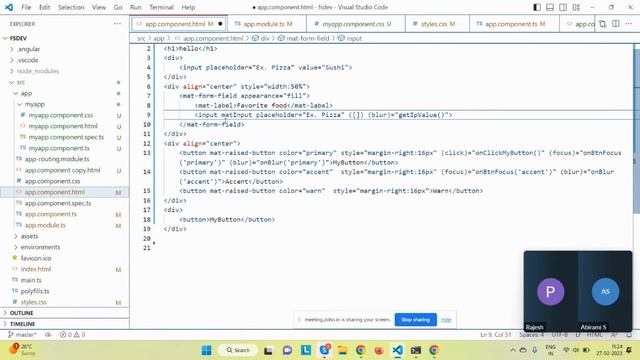Image resolution: width=640 pixels, height=360 pixels.
Task: Open the terminal taskbar icon
Action: [416, 350]
